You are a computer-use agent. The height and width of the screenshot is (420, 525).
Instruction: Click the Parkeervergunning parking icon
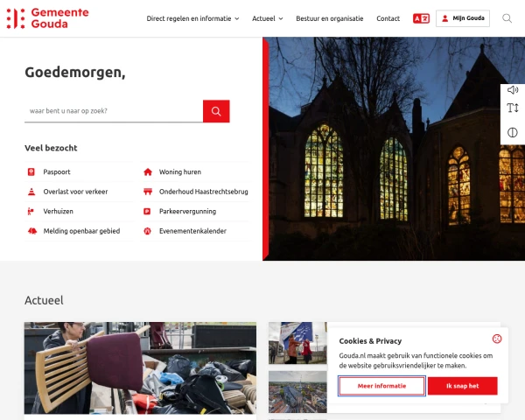(x=147, y=212)
